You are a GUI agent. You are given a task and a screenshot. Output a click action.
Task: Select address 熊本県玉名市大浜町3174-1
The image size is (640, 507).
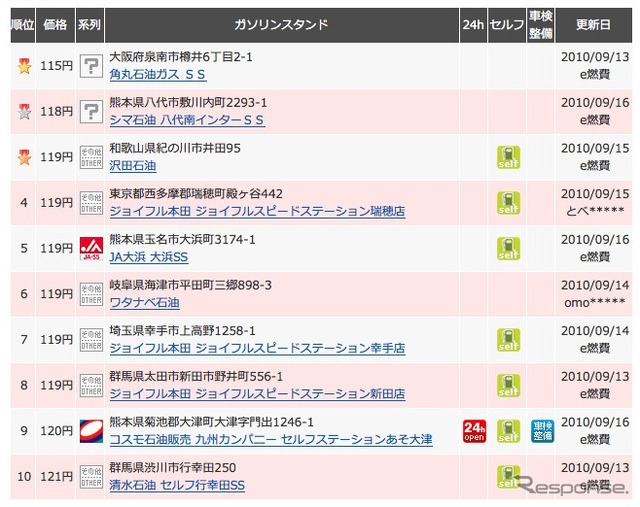point(182,240)
